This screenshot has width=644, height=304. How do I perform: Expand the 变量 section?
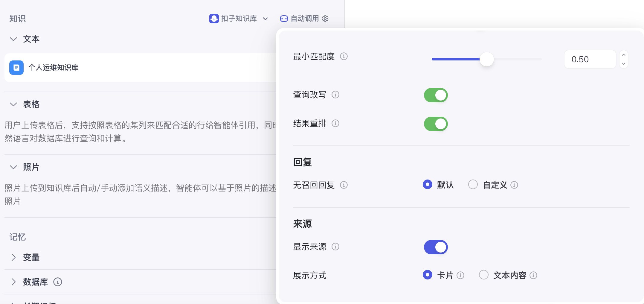[x=13, y=257]
